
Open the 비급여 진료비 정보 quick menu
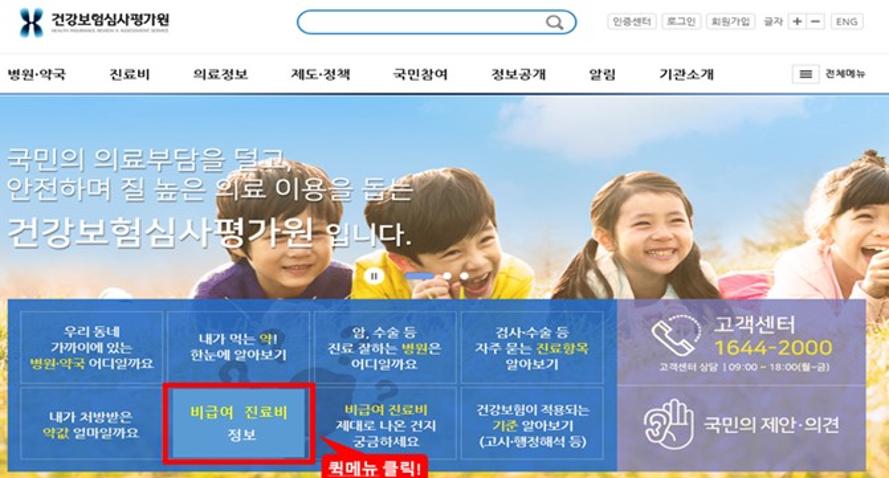(x=239, y=423)
